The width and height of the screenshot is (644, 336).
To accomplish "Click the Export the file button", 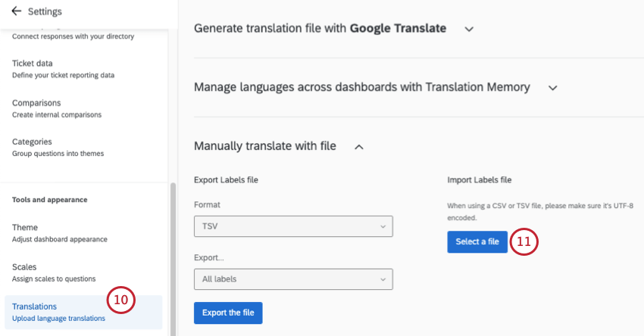I will pyautogui.click(x=228, y=313).
